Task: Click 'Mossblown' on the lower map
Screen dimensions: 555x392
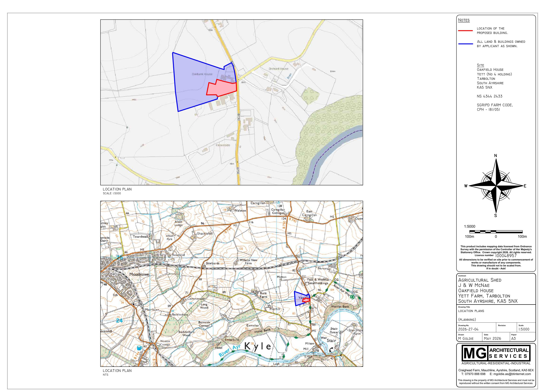Action: coord(139,275)
